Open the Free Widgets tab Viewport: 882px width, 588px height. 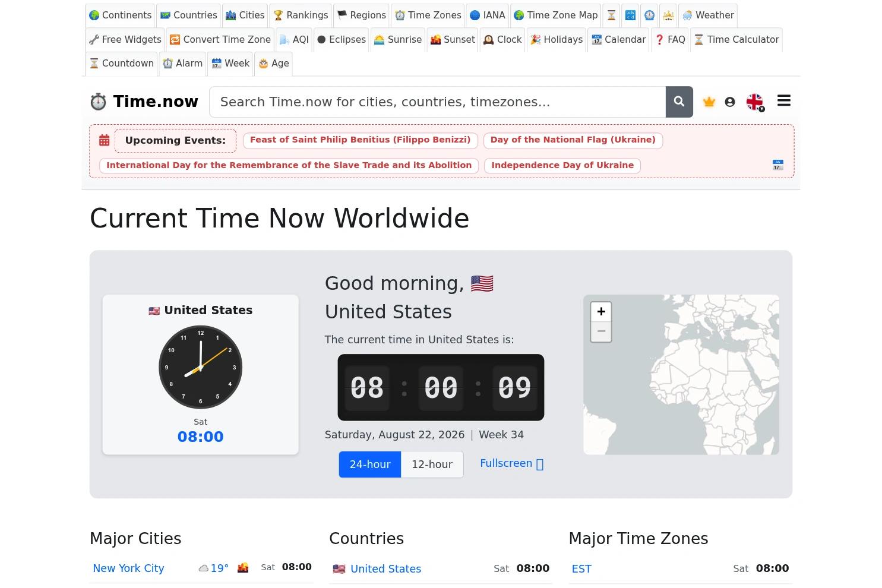125,40
